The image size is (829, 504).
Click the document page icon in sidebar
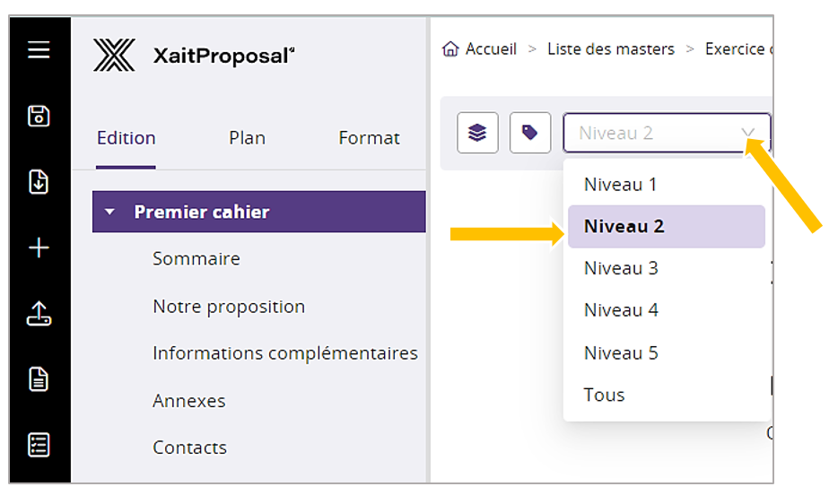[x=39, y=379]
